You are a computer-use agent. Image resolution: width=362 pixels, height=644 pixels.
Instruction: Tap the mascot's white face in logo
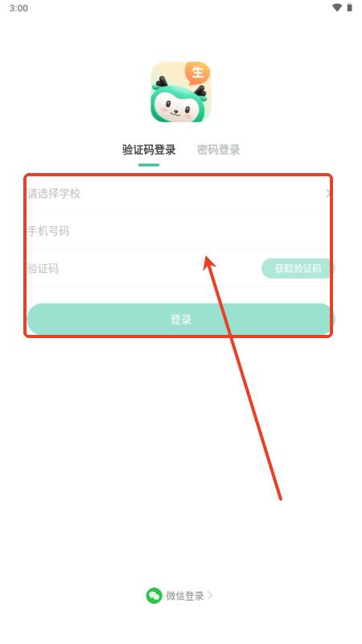click(x=176, y=106)
